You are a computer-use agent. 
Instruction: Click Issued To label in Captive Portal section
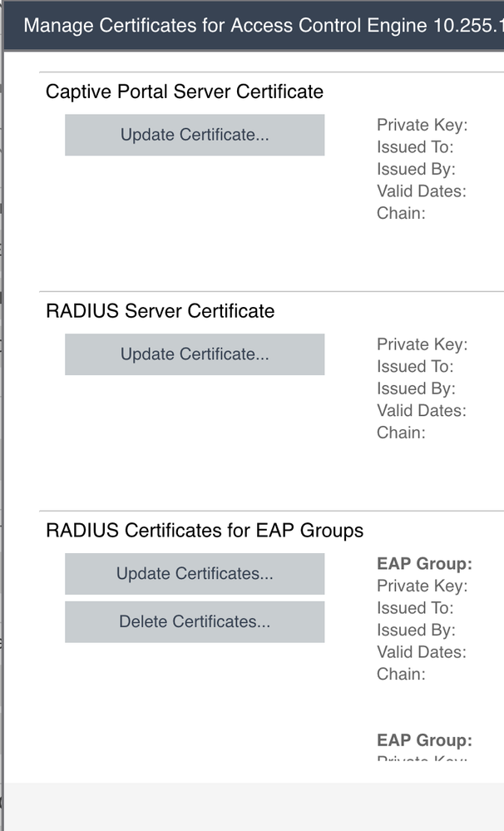click(x=414, y=147)
